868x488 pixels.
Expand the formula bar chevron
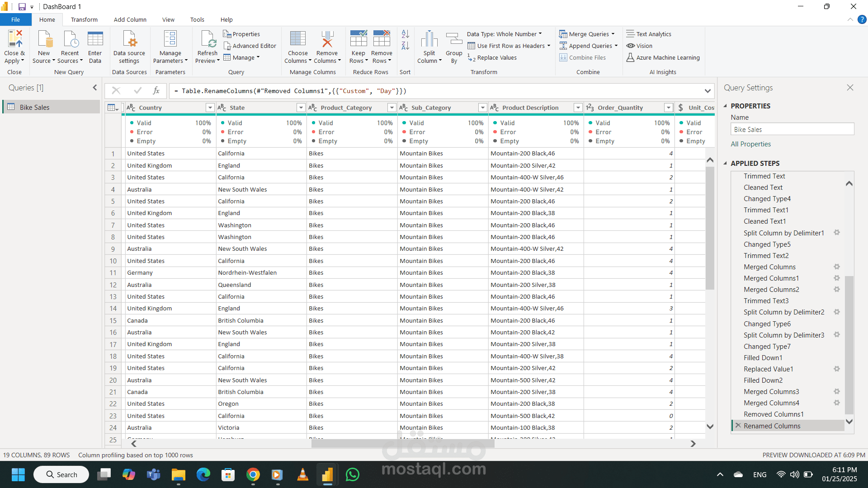tap(708, 91)
